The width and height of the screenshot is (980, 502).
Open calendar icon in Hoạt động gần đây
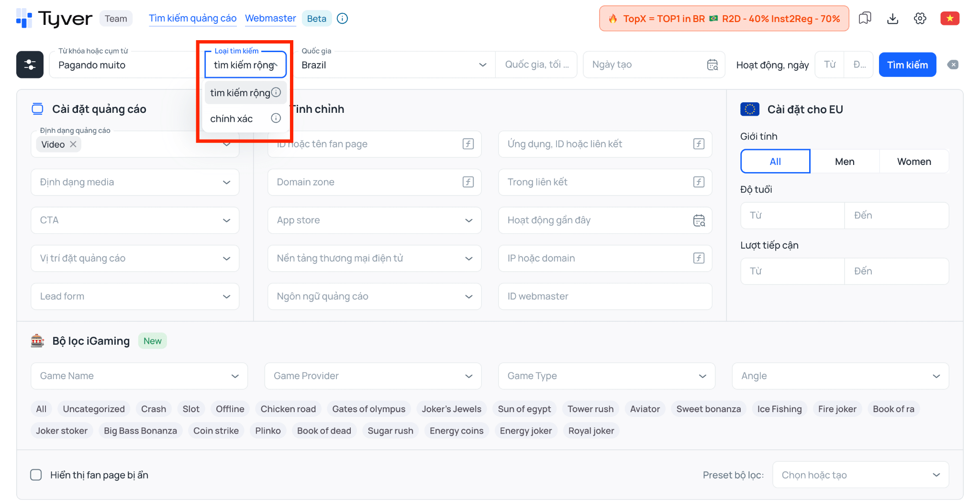pos(699,220)
